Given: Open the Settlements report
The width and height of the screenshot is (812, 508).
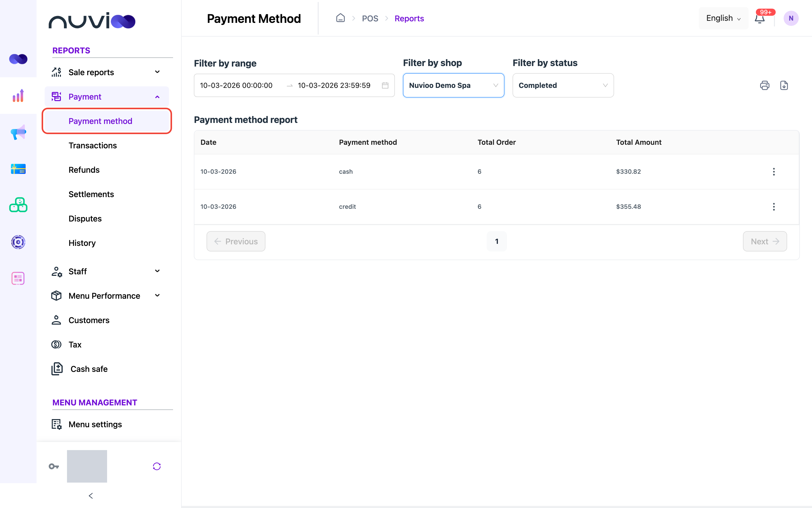Looking at the screenshot, I should (x=91, y=194).
